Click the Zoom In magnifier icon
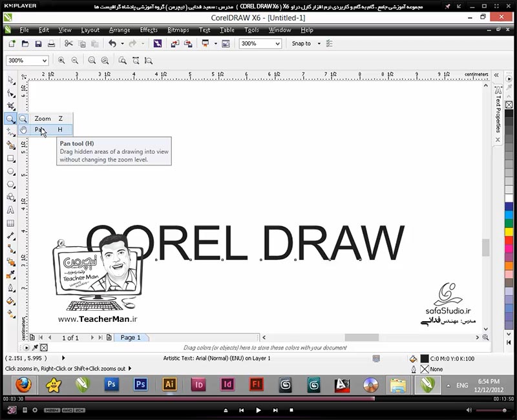Image resolution: width=517 pixels, height=420 pixels. point(61,60)
